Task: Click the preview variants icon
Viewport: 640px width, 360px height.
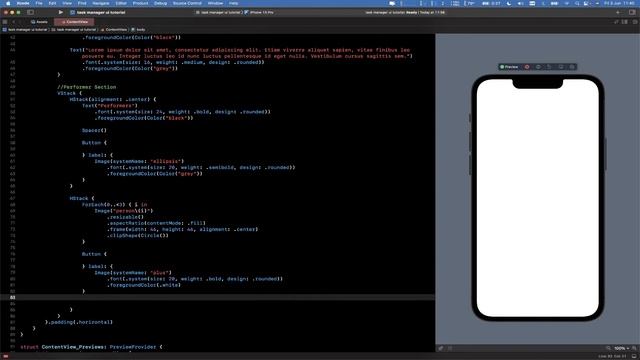Action: (x=538, y=67)
